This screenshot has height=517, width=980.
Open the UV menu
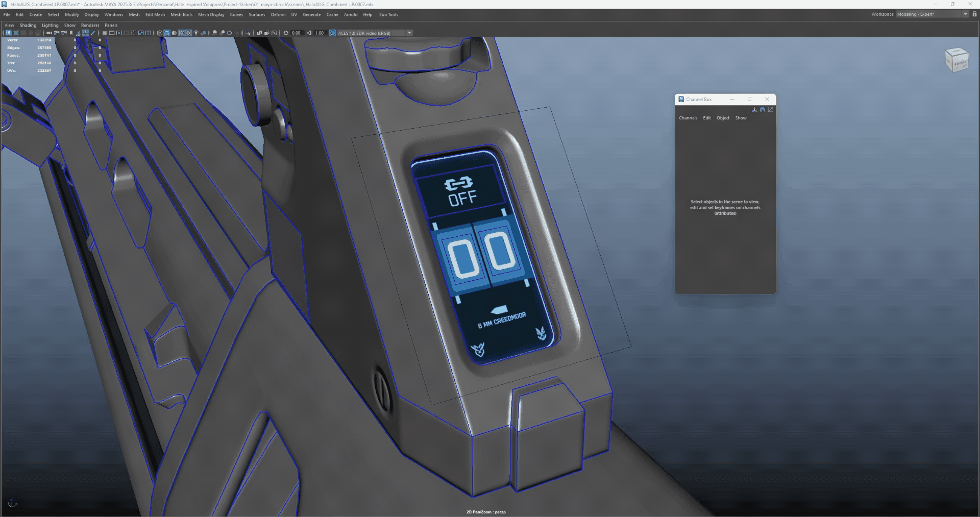[294, 15]
